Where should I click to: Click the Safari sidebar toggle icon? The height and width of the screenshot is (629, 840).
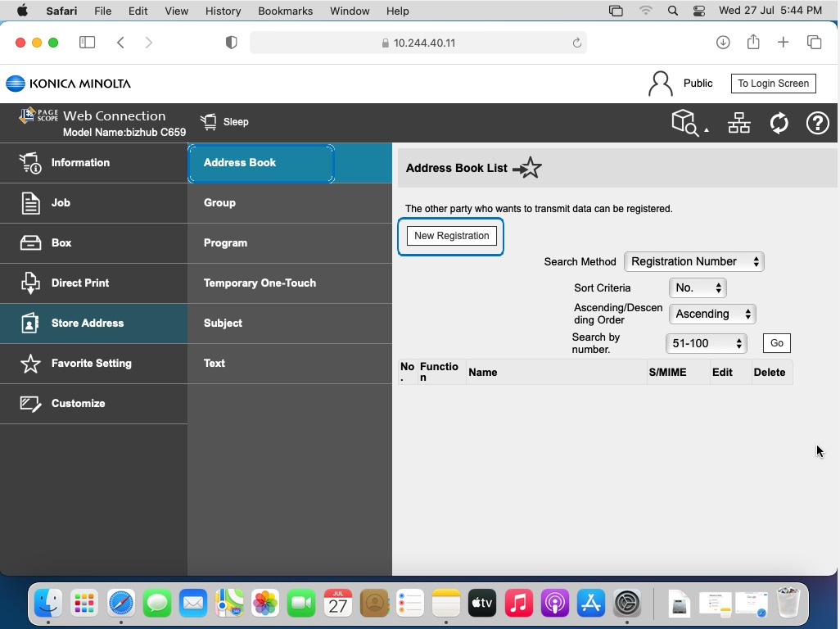87,43
